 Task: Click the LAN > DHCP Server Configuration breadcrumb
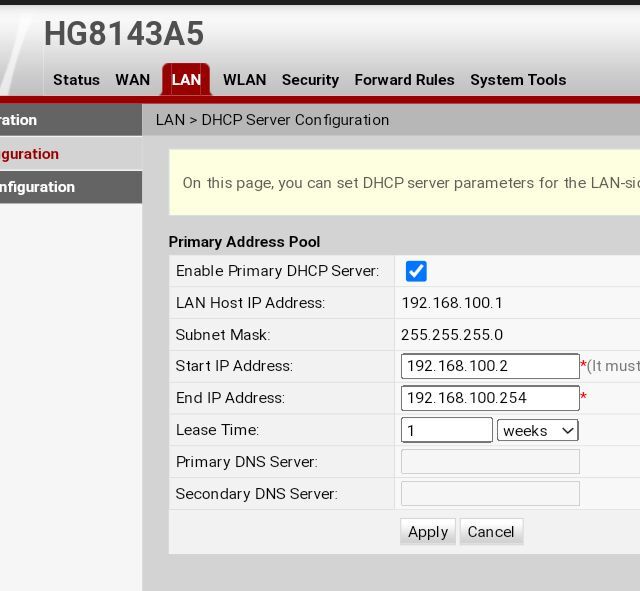(x=272, y=120)
